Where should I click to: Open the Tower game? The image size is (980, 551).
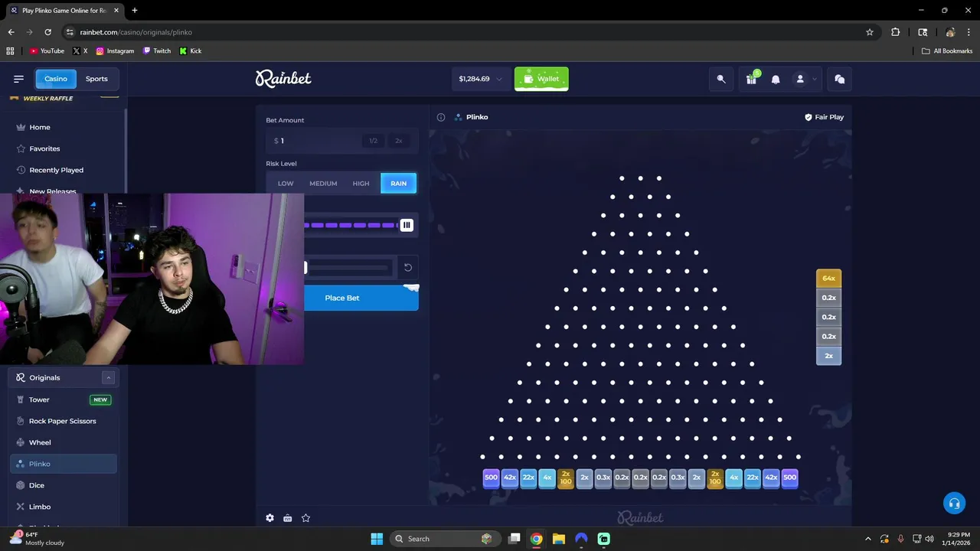(x=63, y=399)
